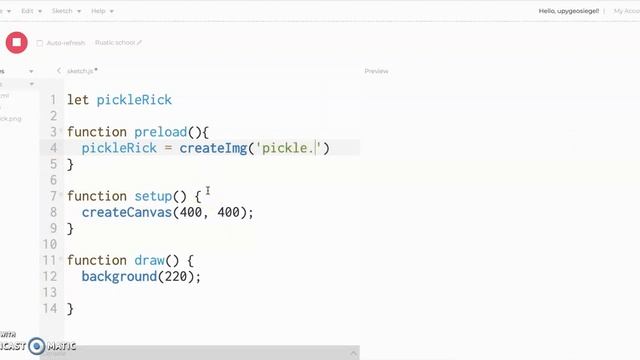Open the .png file in the sidebar
The width and height of the screenshot is (640, 360).
(11, 119)
